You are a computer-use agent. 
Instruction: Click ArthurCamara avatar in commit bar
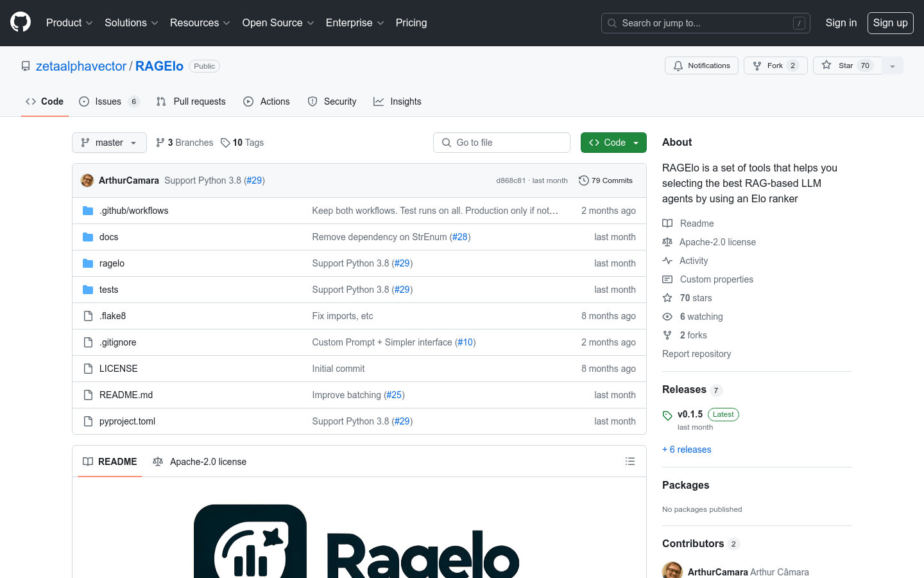[87, 180]
